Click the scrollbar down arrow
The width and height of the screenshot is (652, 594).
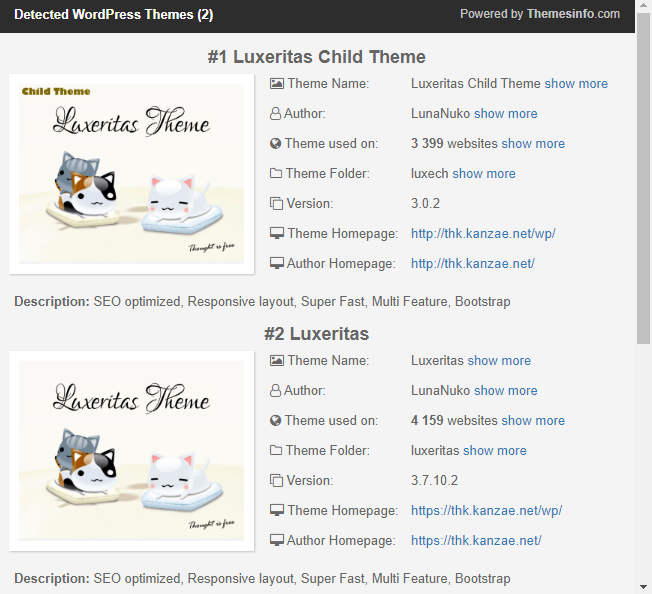[643, 586]
